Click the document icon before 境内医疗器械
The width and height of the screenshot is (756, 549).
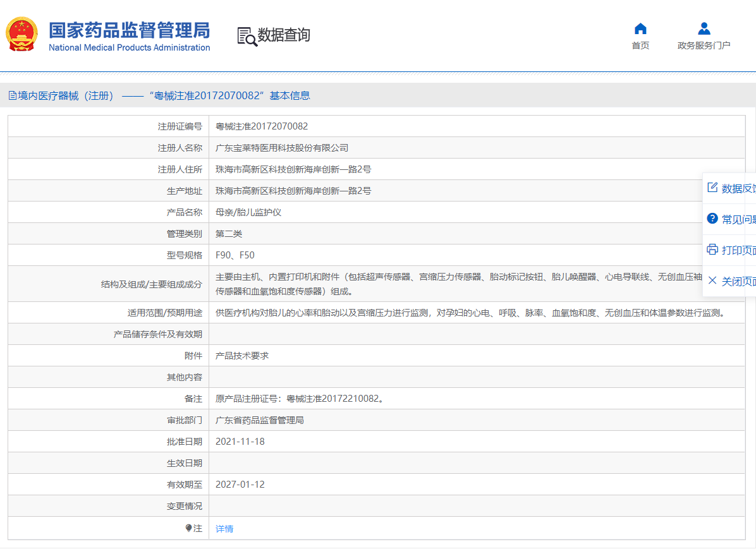point(13,95)
